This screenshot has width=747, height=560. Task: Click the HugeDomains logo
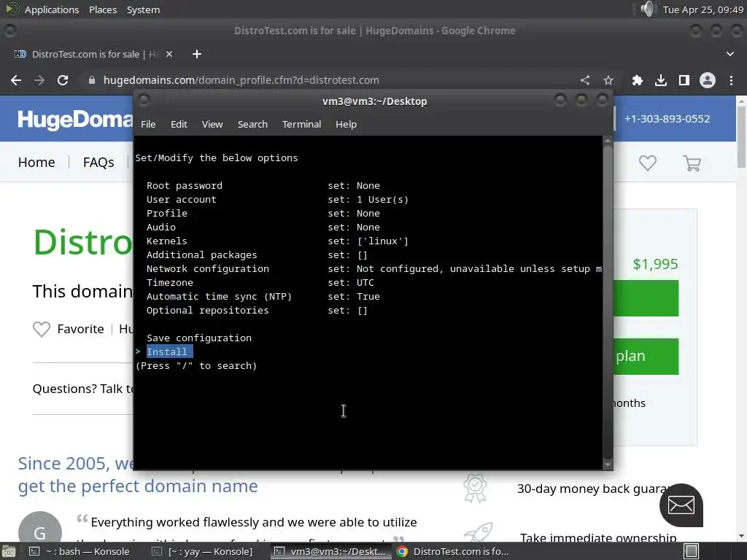tap(75, 120)
